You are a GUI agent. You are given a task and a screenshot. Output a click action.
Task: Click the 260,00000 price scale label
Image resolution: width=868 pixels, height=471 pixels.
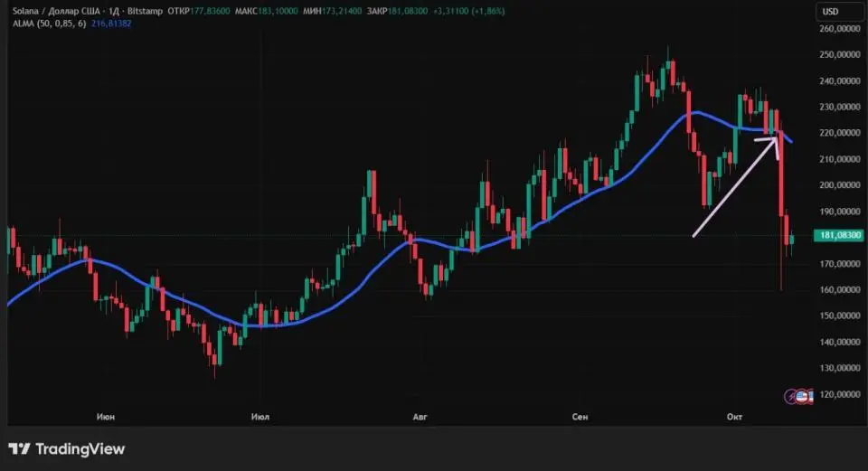click(x=838, y=29)
